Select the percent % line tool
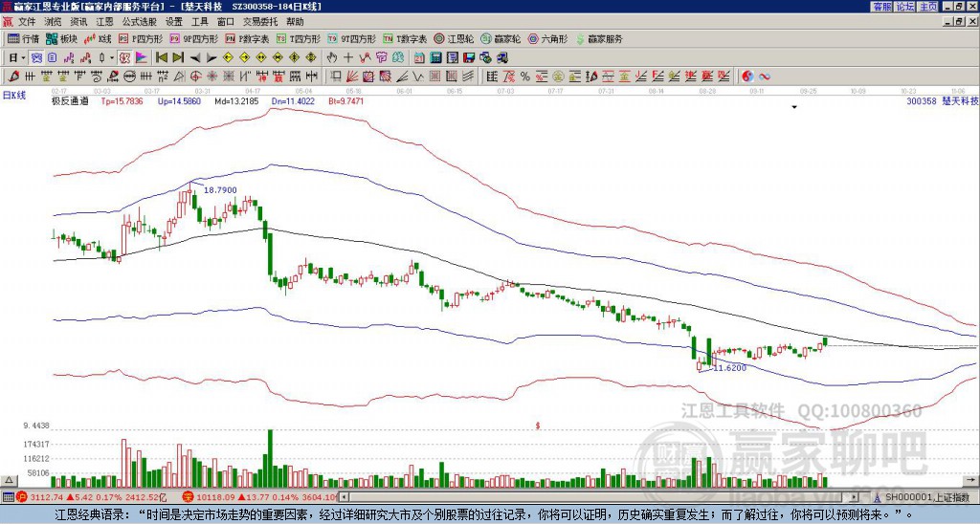 525,76
